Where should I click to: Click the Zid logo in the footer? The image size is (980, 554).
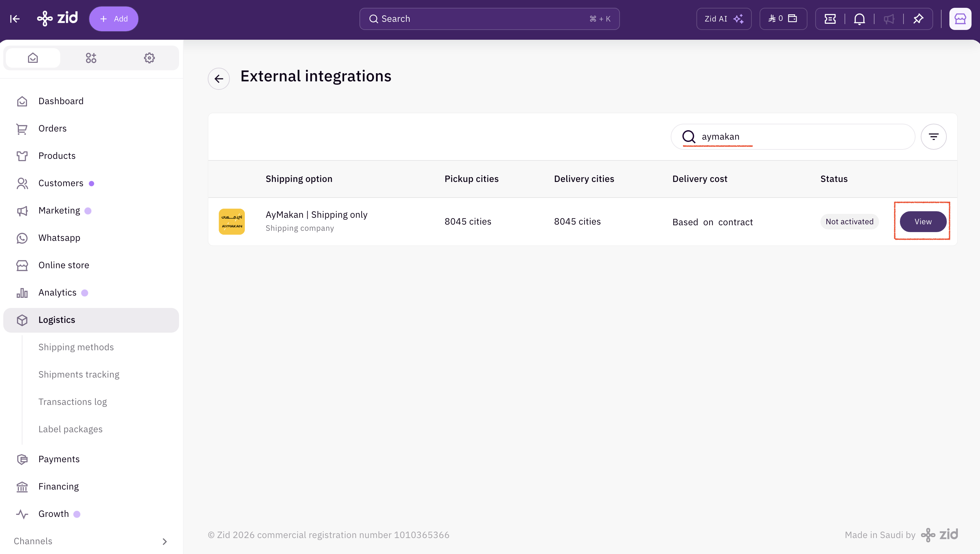coord(939,534)
